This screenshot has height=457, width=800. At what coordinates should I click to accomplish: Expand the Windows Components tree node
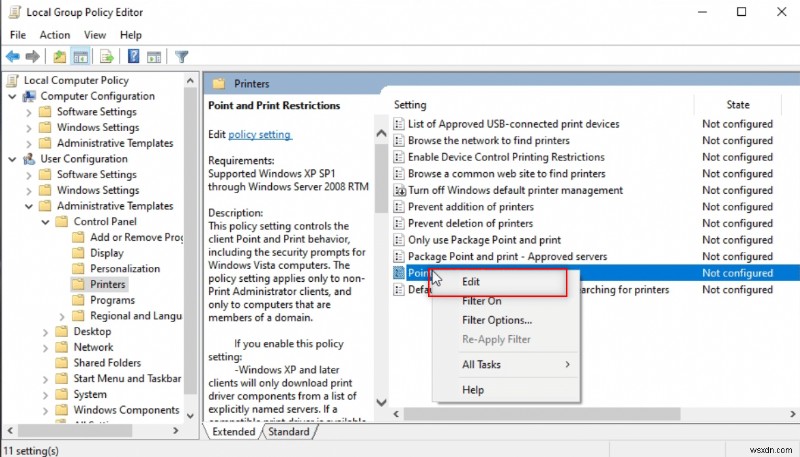(x=45, y=411)
